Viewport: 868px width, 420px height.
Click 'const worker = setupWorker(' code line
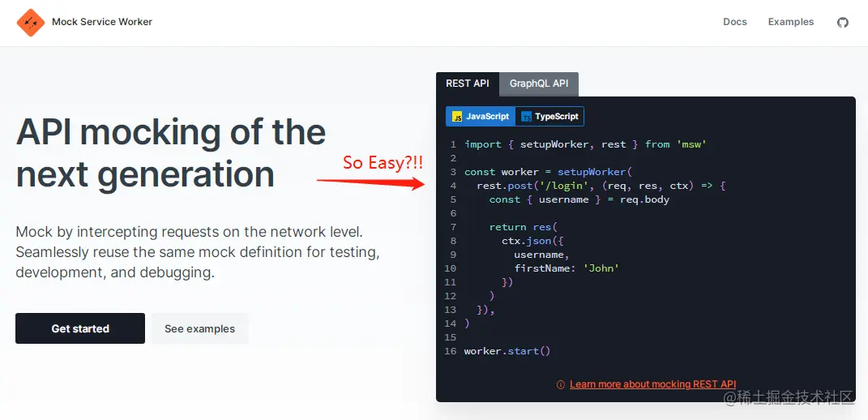point(548,172)
